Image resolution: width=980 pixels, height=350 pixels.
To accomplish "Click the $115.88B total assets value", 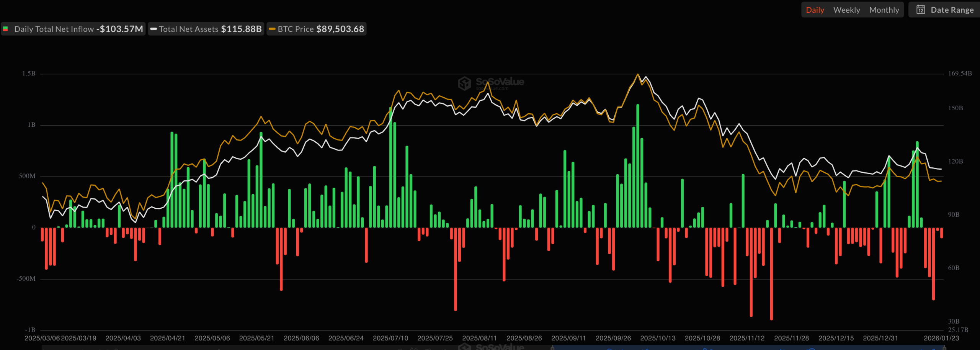I will (x=241, y=29).
